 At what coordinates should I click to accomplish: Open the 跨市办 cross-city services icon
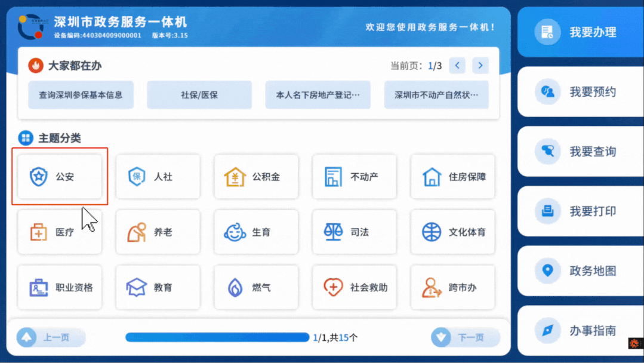pos(452,287)
